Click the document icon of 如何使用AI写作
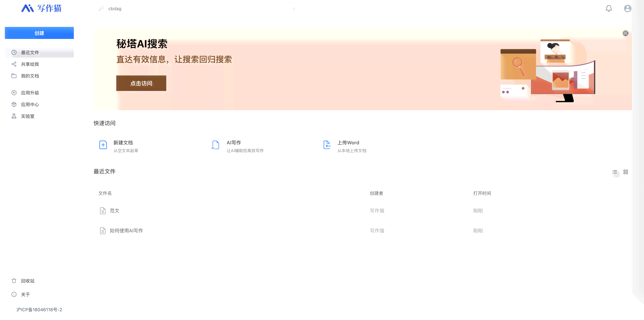 [x=102, y=231]
